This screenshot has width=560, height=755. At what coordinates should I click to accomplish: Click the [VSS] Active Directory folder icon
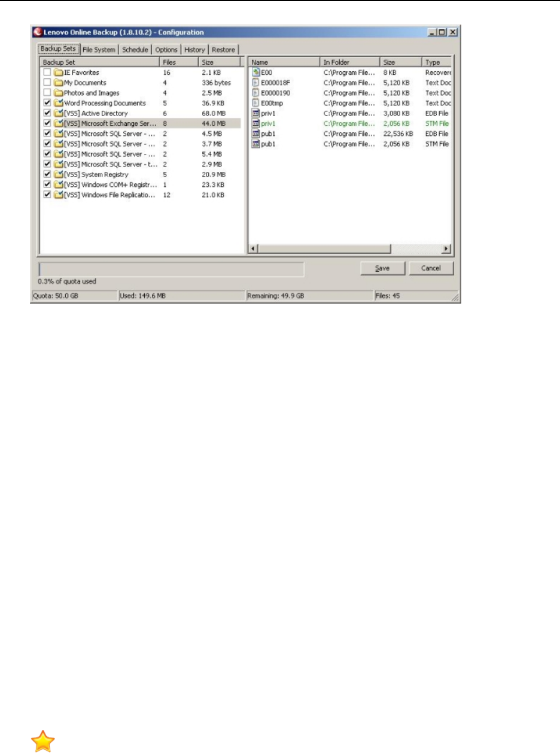coord(59,113)
